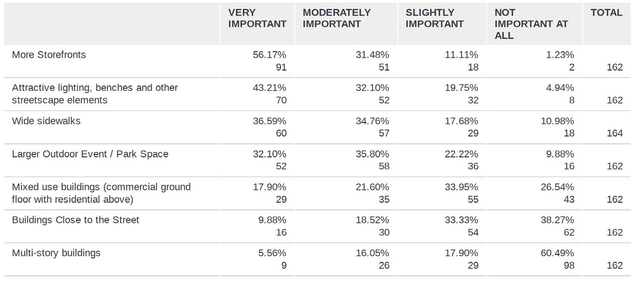Select the Mixed use buildings row label
This screenshot has width=644, height=285.
[101, 193]
